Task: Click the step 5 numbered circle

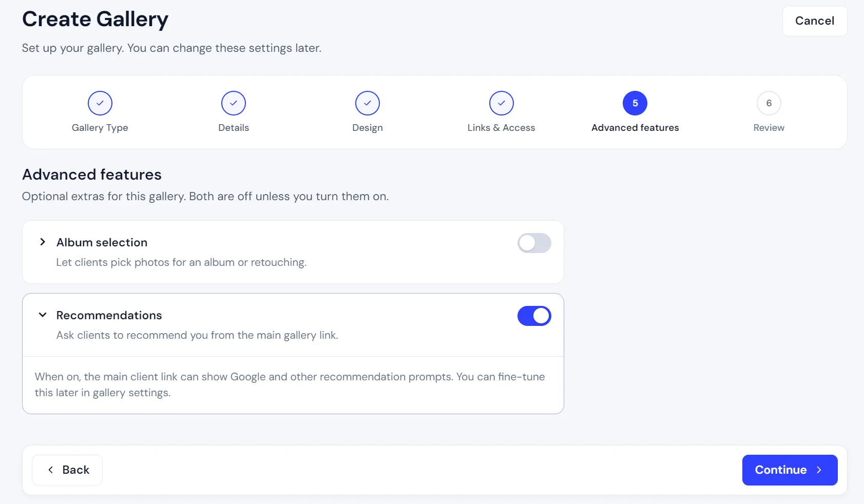Action: pyautogui.click(x=635, y=103)
